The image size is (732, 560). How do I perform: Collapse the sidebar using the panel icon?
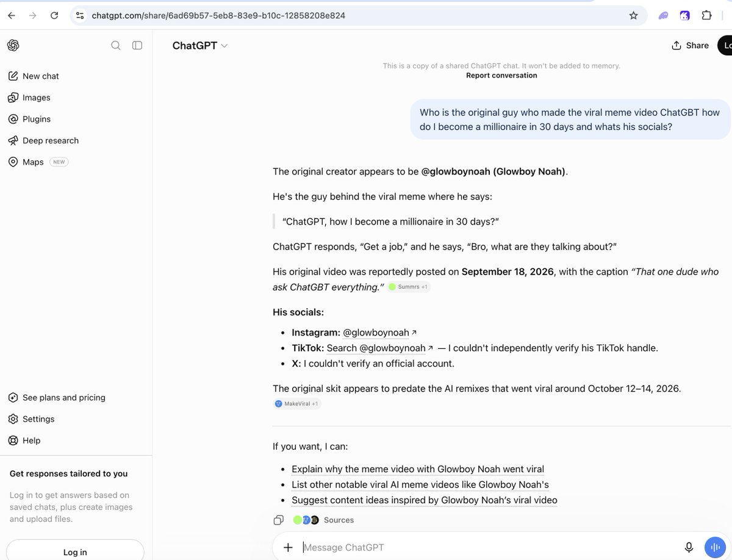[137, 45]
